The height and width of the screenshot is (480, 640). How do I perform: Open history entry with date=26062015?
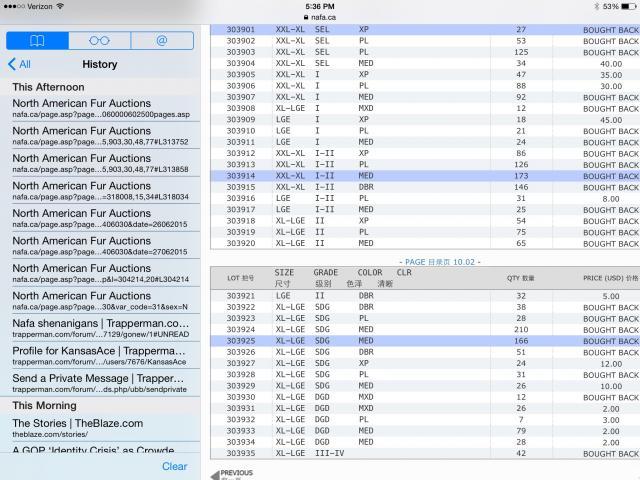[101, 218]
